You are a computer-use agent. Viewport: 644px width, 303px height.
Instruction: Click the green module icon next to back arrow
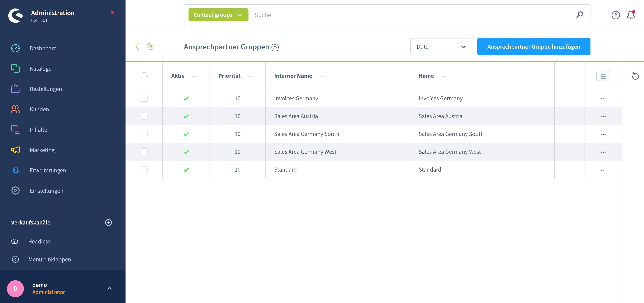(150, 46)
